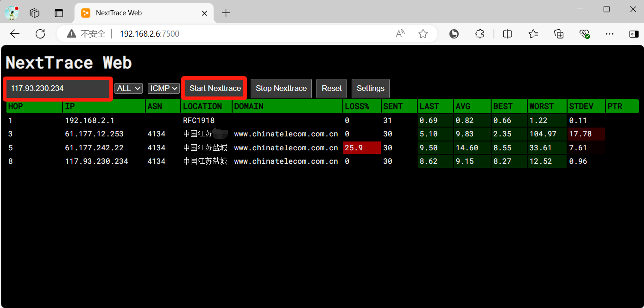
Task: Expand the ICMP protocol dropdown
Action: pos(164,88)
